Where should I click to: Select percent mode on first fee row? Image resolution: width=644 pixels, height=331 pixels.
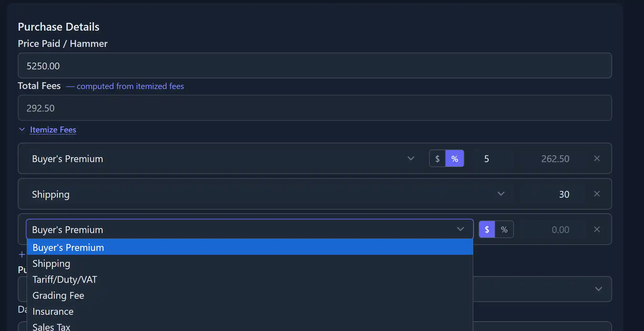point(455,158)
